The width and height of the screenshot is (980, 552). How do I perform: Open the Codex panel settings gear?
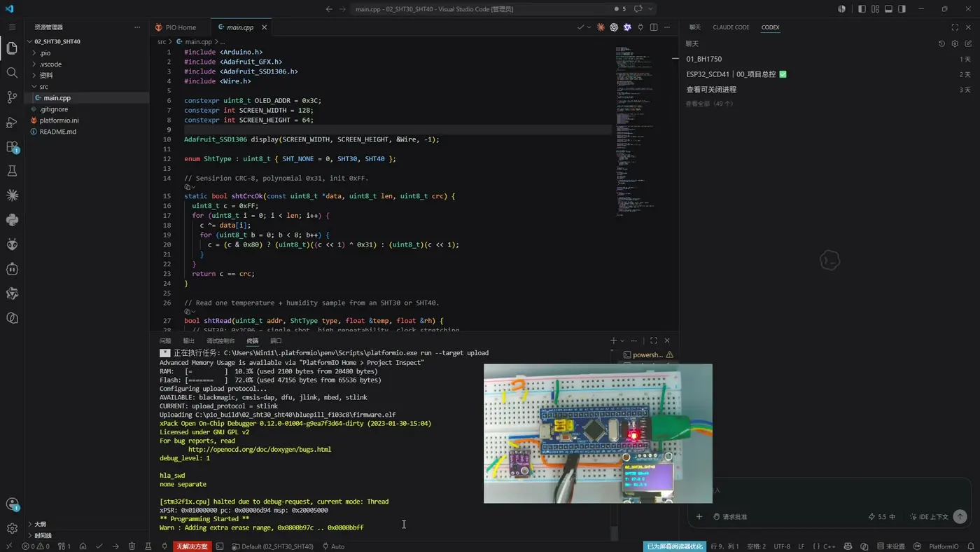click(955, 43)
